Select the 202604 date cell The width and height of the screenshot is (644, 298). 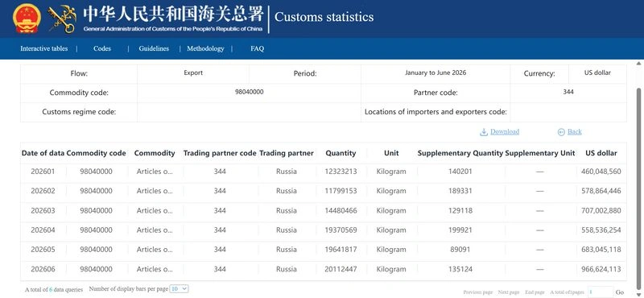[43, 230]
